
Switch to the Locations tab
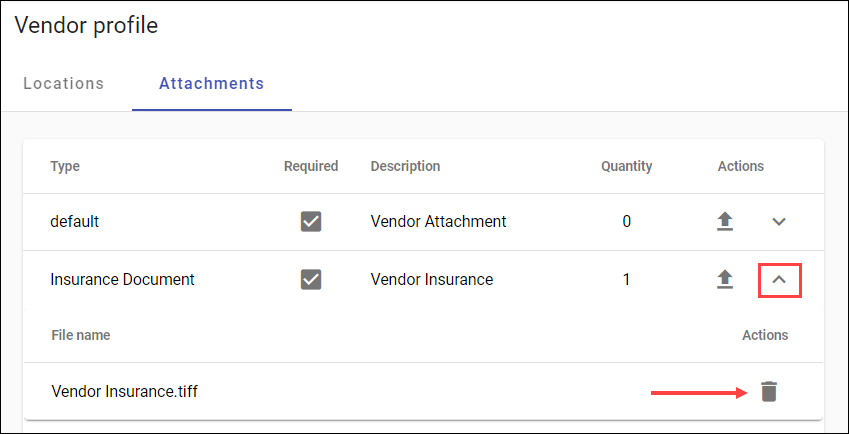point(63,83)
